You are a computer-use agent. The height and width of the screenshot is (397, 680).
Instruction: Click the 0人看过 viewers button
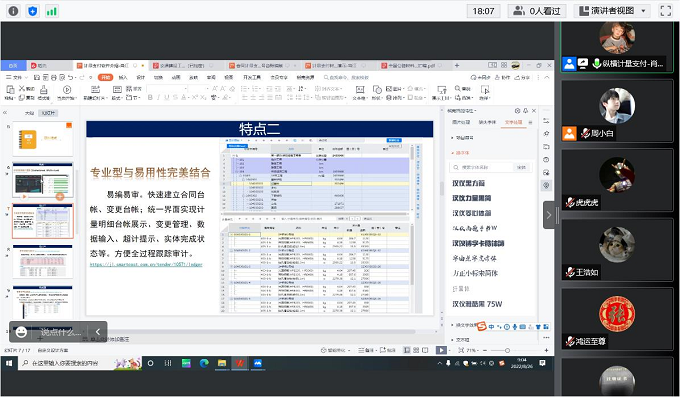[537, 11]
